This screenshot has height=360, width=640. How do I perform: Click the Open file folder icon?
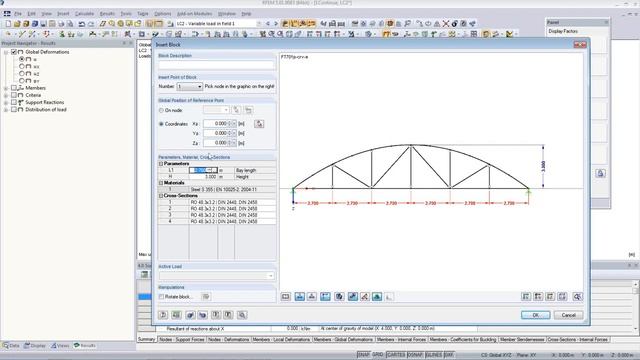coord(17,24)
